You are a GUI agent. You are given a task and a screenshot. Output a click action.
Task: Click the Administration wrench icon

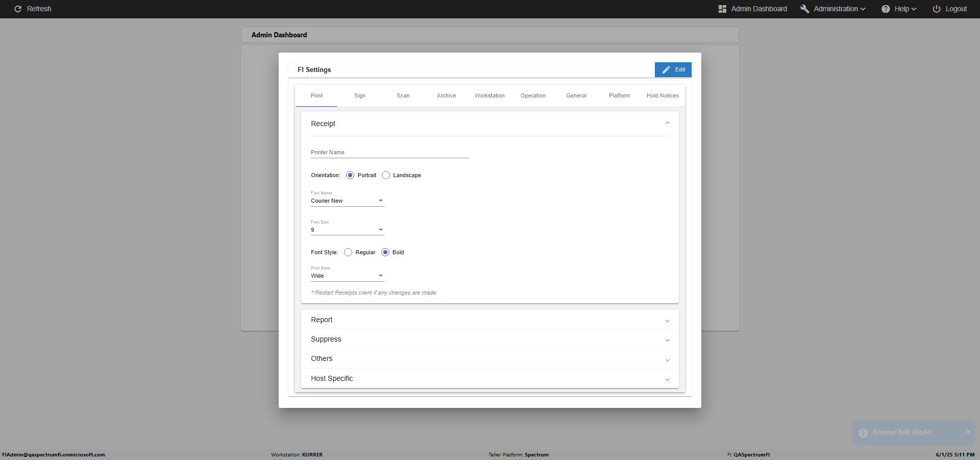(805, 9)
